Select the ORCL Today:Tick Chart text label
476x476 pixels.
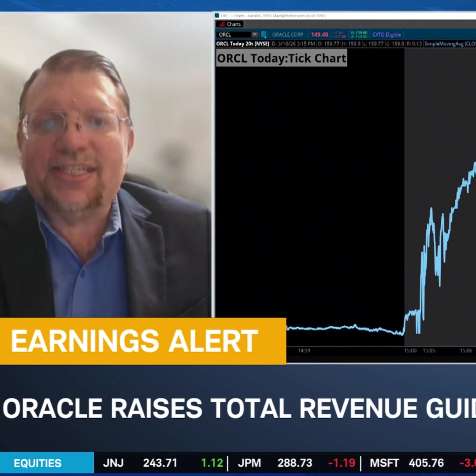[281, 58]
